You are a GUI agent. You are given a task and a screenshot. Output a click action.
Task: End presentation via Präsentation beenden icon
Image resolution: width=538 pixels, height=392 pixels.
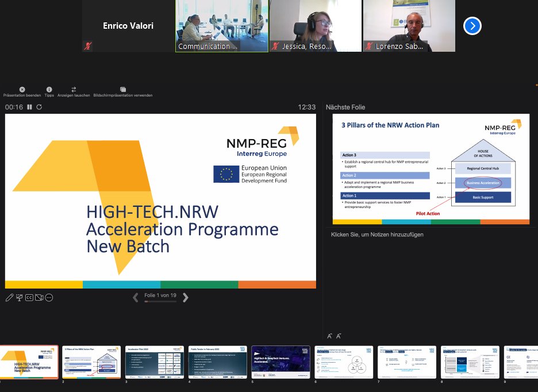pos(22,89)
